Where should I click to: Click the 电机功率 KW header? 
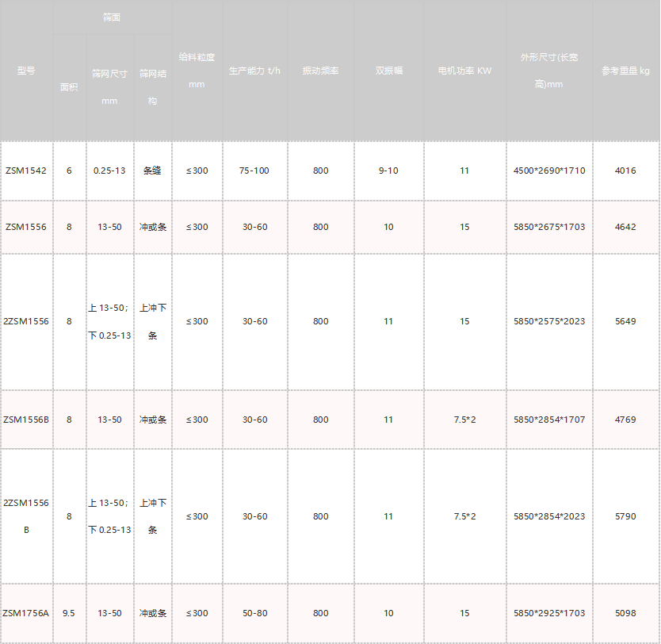[x=464, y=71]
